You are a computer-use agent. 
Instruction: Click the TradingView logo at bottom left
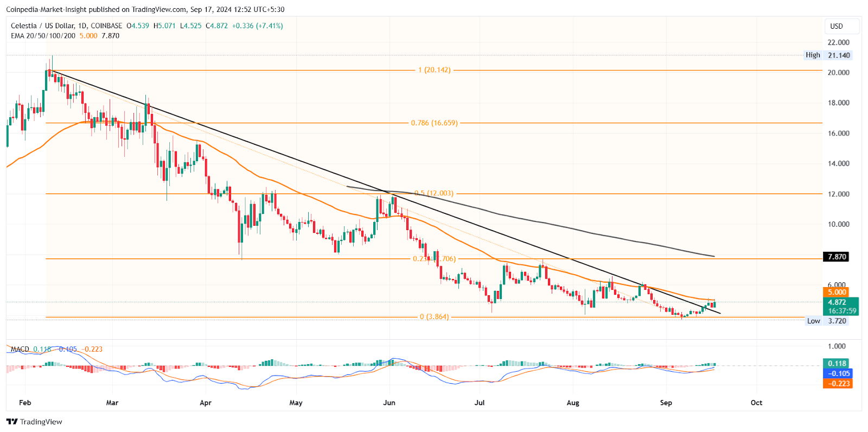[34, 422]
